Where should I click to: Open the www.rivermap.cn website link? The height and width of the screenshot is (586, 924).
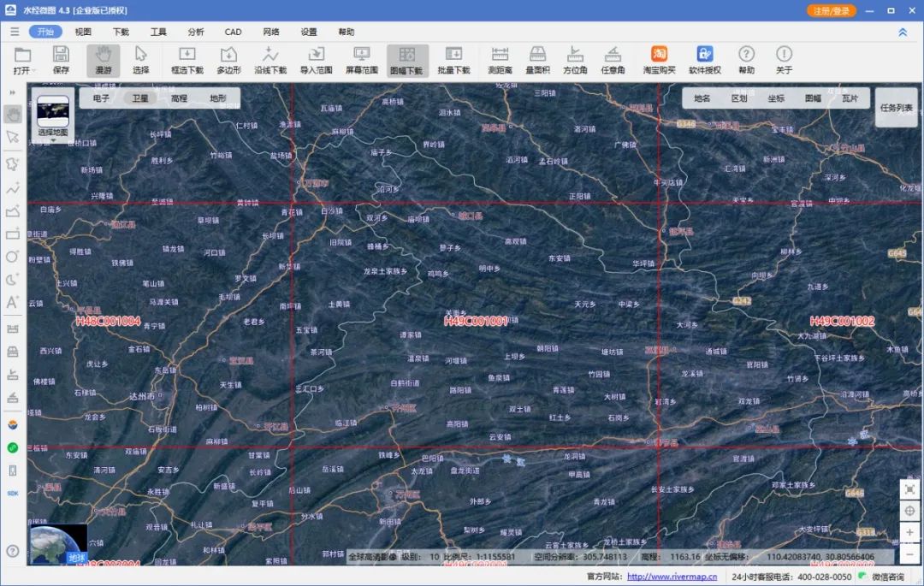click(x=672, y=577)
